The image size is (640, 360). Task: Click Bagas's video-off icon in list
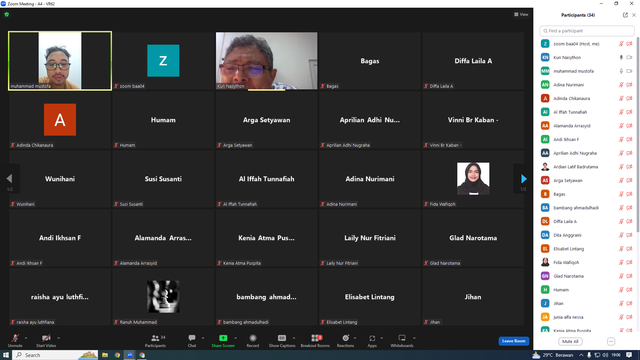click(x=629, y=194)
